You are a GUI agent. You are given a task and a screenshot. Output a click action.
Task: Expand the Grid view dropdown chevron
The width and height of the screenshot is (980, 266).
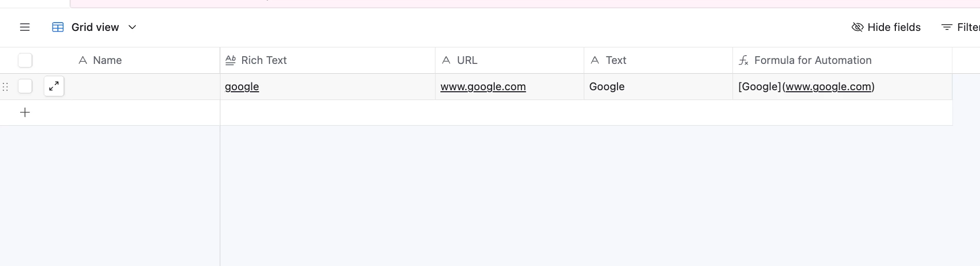[x=132, y=27]
